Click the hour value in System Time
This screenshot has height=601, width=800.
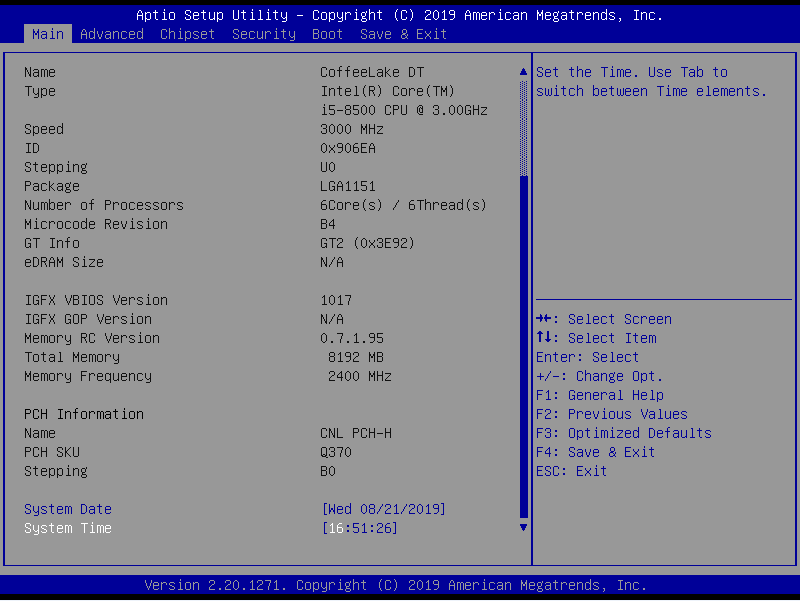point(336,528)
